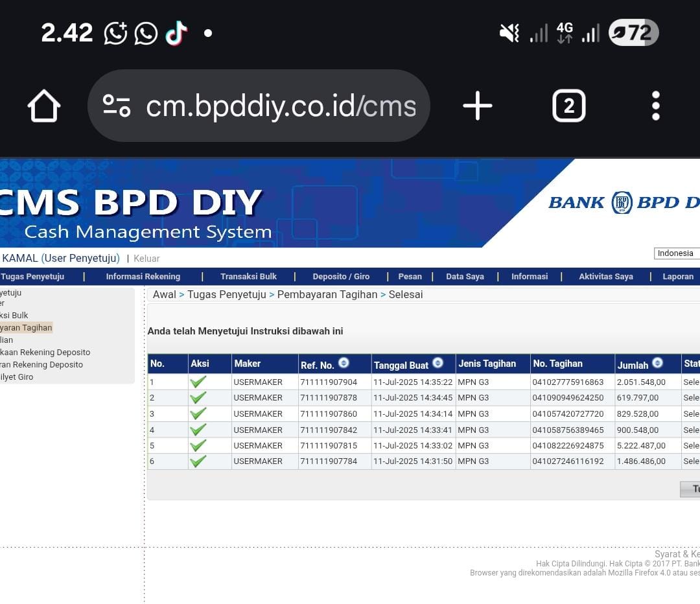Open the Pesan menu
This screenshot has height=604, width=700.
[410, 277]
